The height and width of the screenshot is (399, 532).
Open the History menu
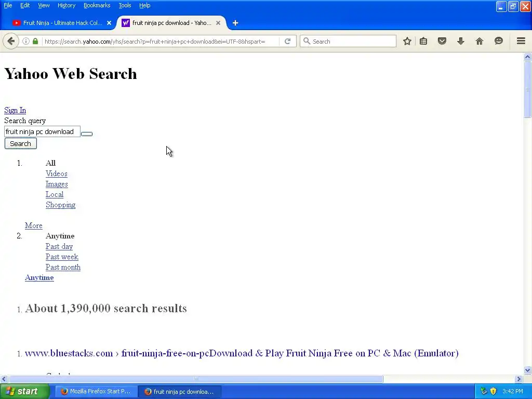66,5
